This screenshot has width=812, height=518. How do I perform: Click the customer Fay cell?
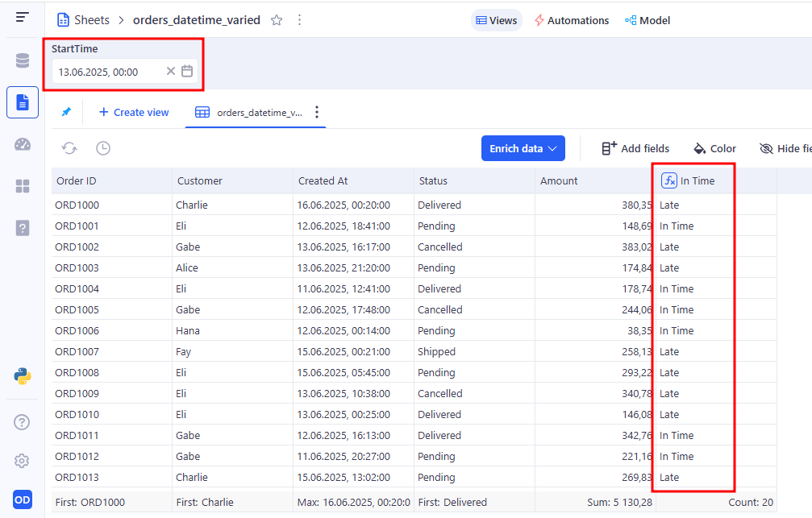232,351
